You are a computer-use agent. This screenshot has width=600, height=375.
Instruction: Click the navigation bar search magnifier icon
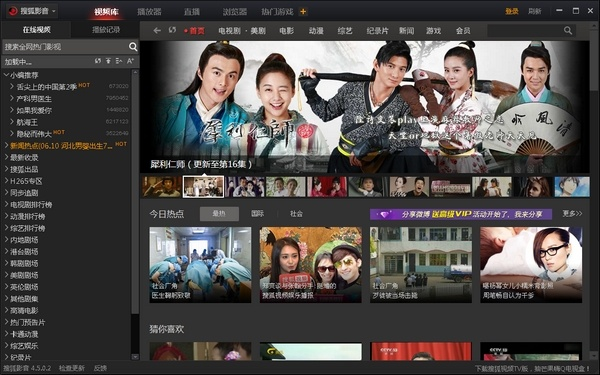pyautogui.click(x=568, y=31)
